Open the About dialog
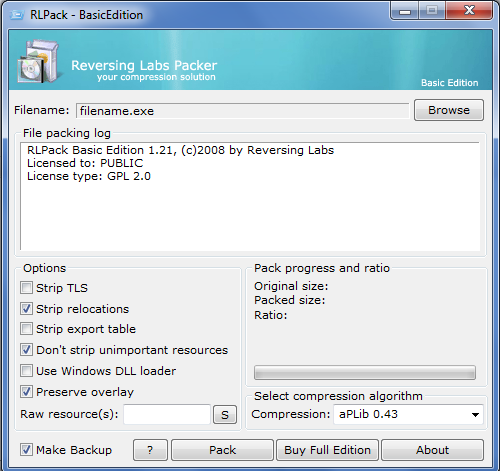The height and width of the screenshot is (471, 500). point(432,450)
